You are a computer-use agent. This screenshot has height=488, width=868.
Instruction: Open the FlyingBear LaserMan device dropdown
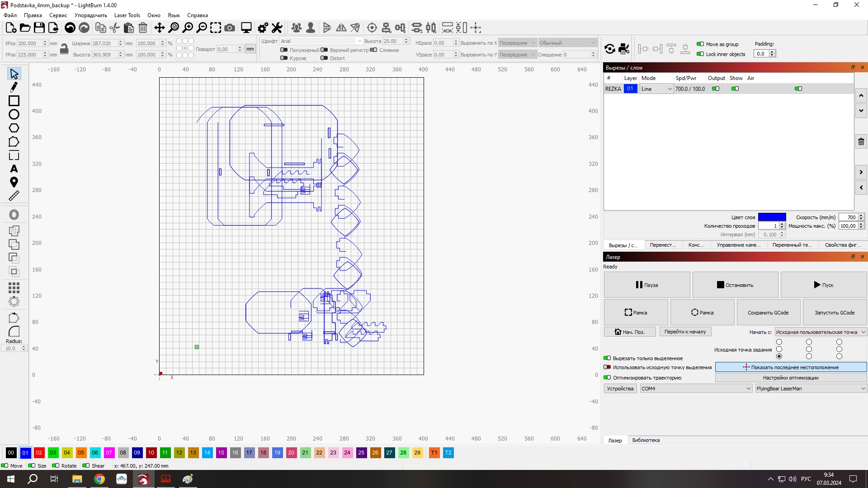tap(811, 389)
